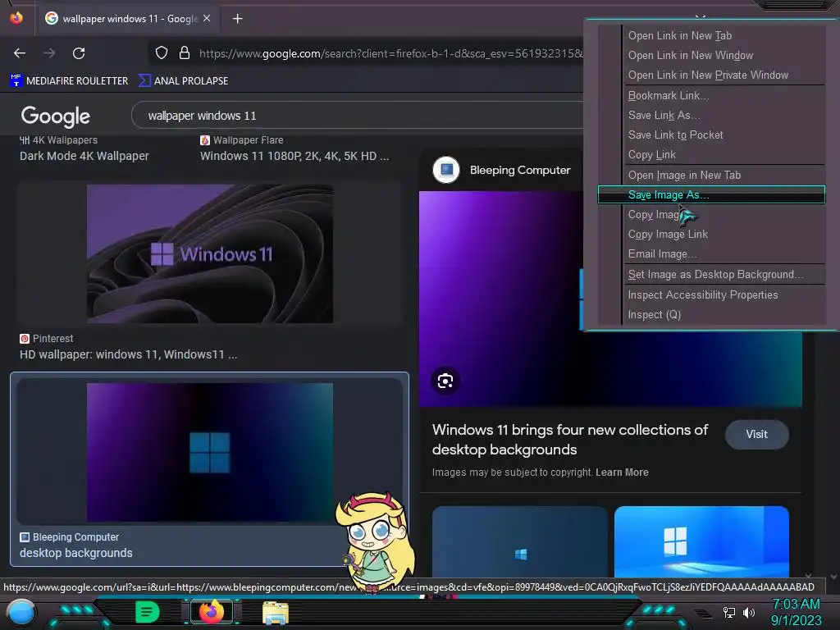Screen dimensions: 840x630
Task: Choose Open Image in New Tab
Action: 711,176
